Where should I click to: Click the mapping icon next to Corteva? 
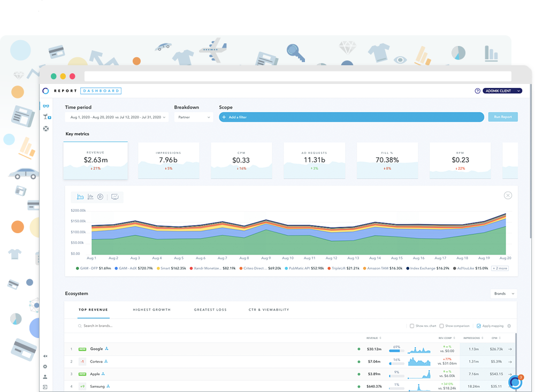[106, 362]
